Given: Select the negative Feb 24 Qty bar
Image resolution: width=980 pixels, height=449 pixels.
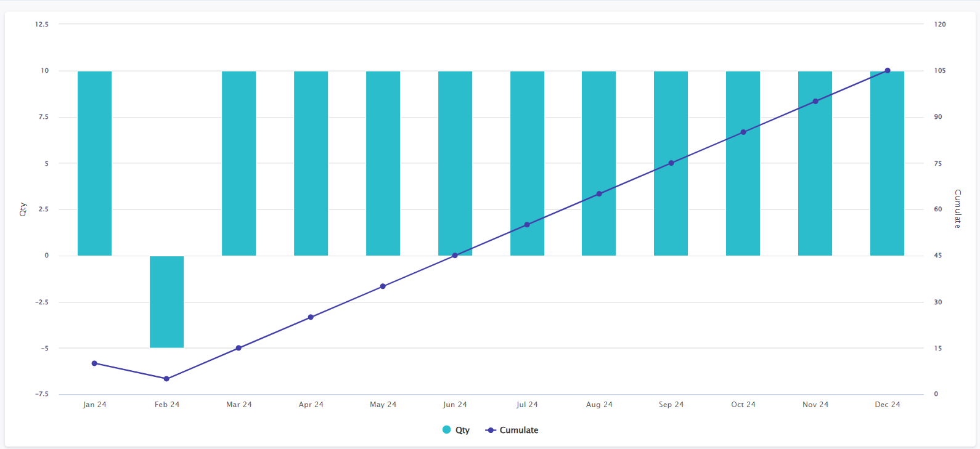Looking at the screenshot, I should point(166,302).
